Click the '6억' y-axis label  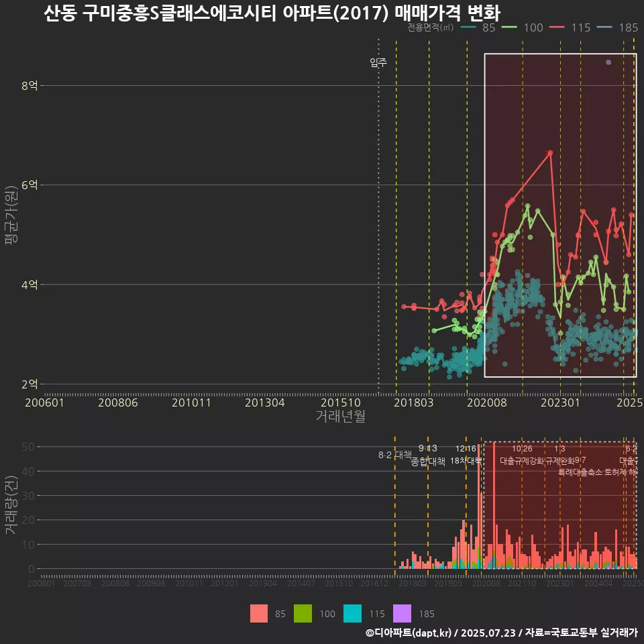pos(30,185)
